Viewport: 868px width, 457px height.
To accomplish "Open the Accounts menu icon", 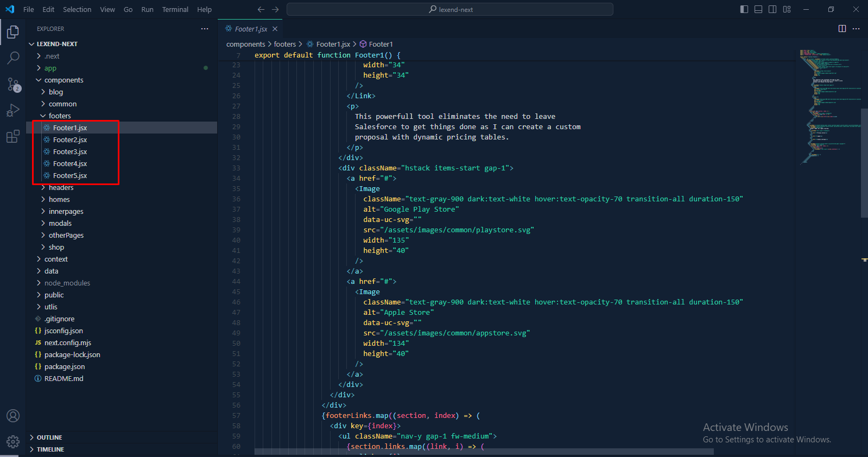I will pos(13,416).
